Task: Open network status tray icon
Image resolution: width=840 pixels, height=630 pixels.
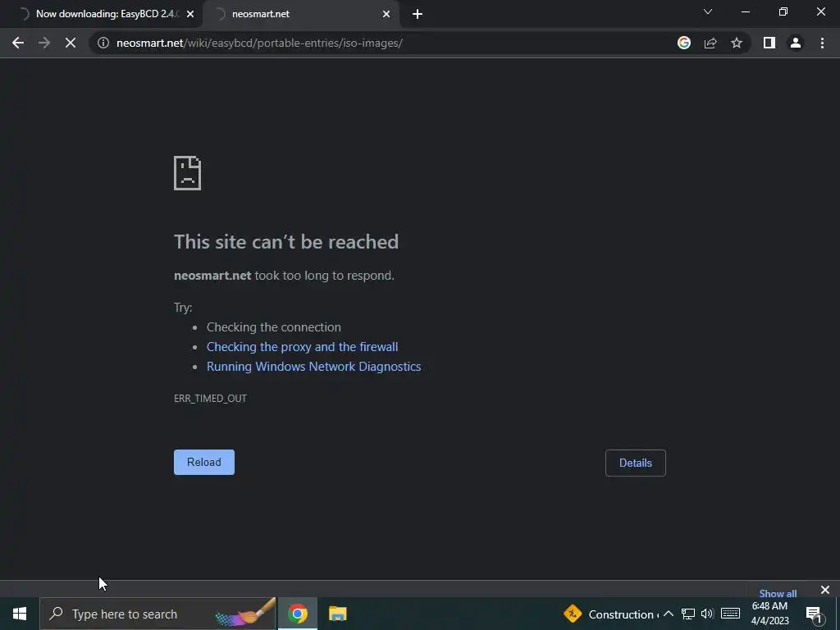Action: click(x=688, y=614)
